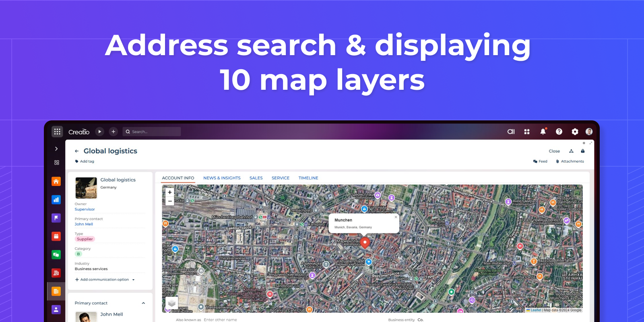Viewport: 644px width, 322px height.
Task: Go back using the left arrow
Action: pos(77,151)
